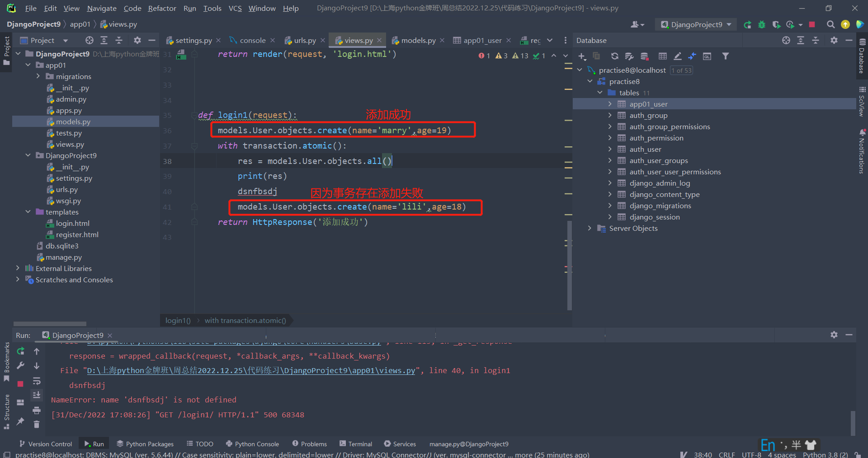The image size is (868, 458).
Task: Expand Server Objects node
Action: [x=590, y=228]
